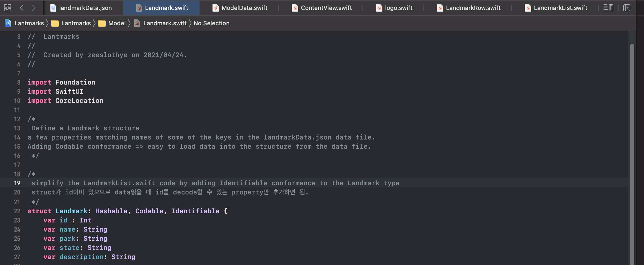Go back to the previous file
Screen dimensions: 644x265
tap(22, 8)
